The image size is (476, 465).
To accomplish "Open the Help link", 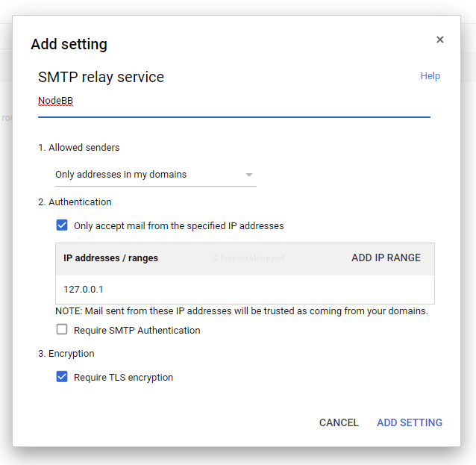I will click(x=430, y=75).
